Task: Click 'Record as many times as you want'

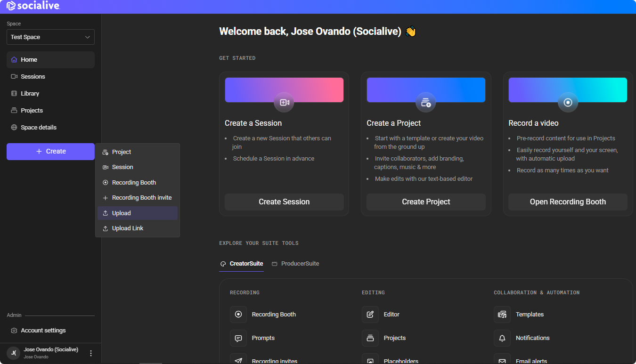Action: pyautogui.click(x=563, y=170)
